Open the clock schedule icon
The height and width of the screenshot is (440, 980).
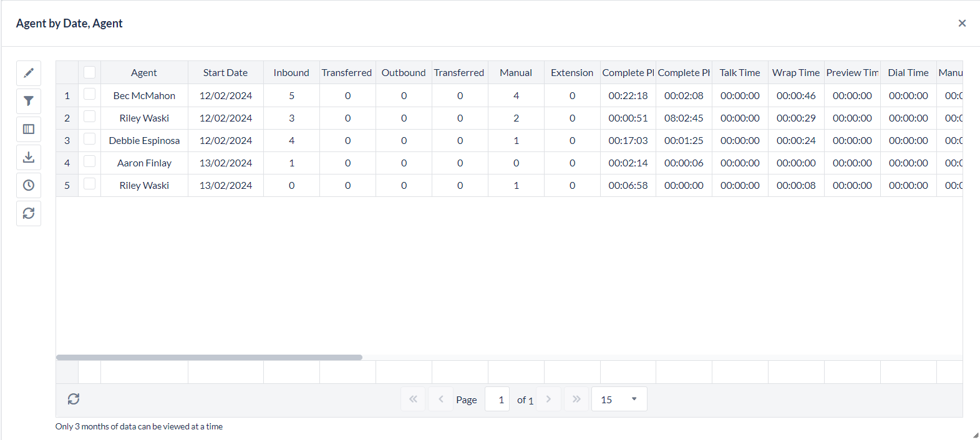point(29,185)
